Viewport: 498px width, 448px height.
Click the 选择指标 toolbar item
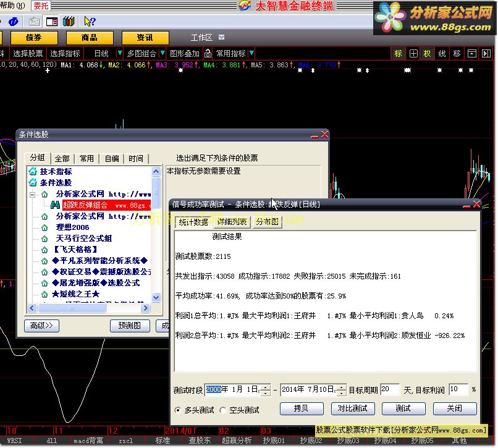click(65, 53)
